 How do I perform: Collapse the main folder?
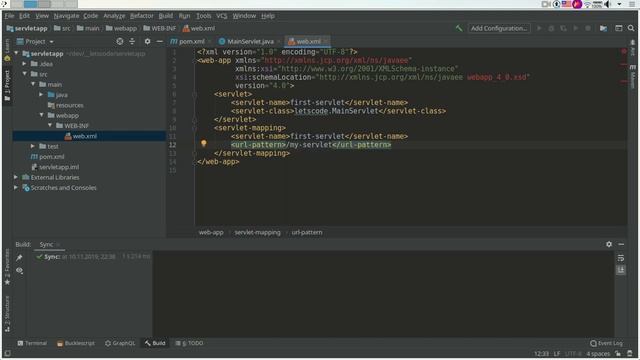coord(33,84)
